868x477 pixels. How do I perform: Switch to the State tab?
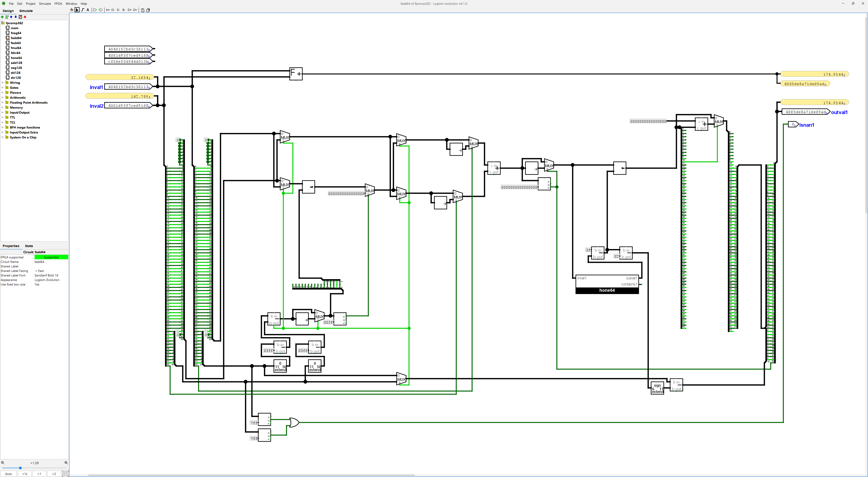29,246
